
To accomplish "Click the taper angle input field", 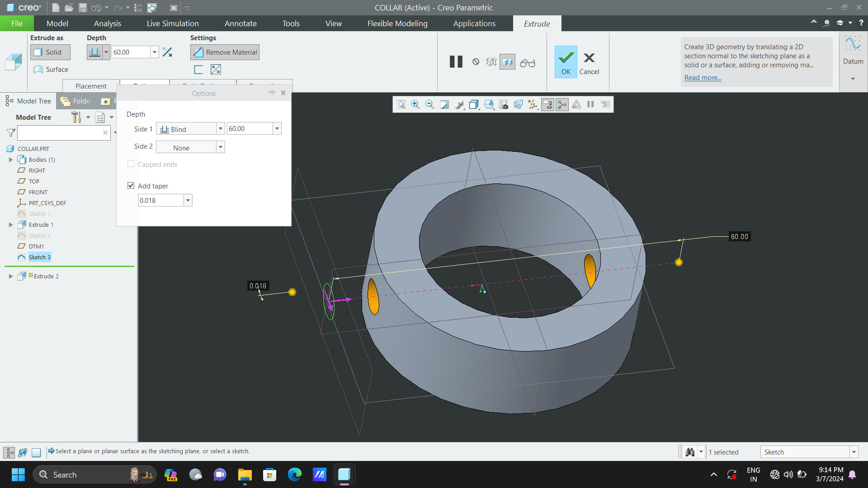I will (x=161, y=200).
